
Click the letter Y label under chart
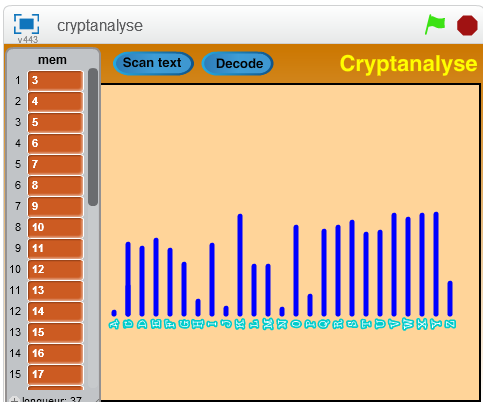pyautogui.click(x=436, y=324)
